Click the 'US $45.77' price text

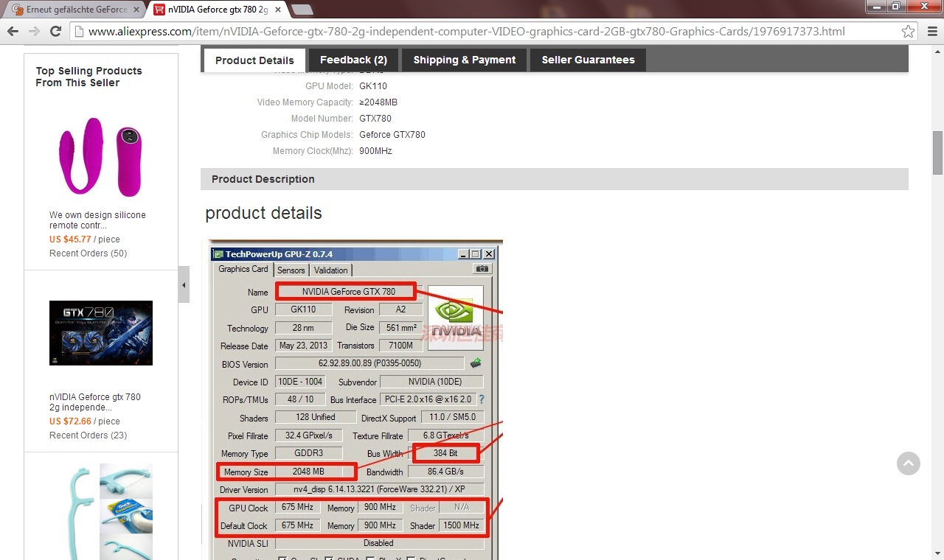pyautogui.click(x=70, y=239)
